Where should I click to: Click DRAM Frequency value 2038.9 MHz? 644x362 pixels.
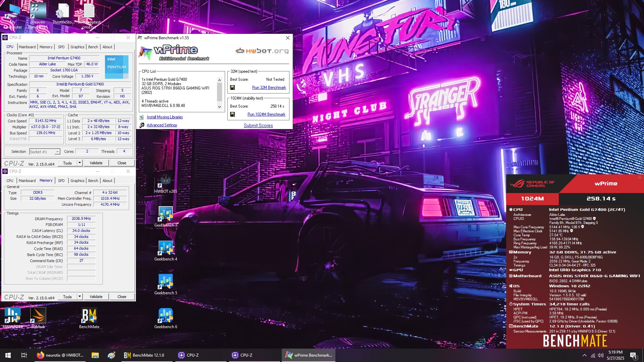coord(81,219)
